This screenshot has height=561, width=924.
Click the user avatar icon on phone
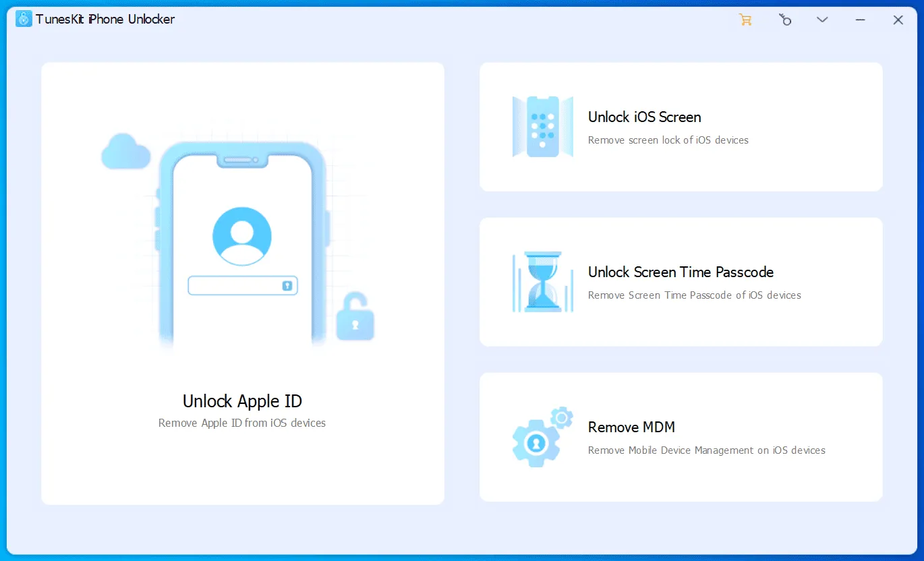(x=242, y=236)
